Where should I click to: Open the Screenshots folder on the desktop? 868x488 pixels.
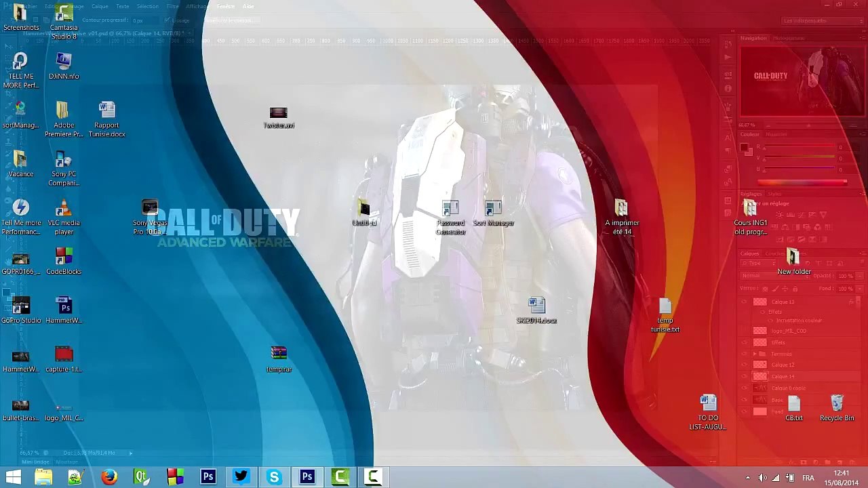point(20,18)
